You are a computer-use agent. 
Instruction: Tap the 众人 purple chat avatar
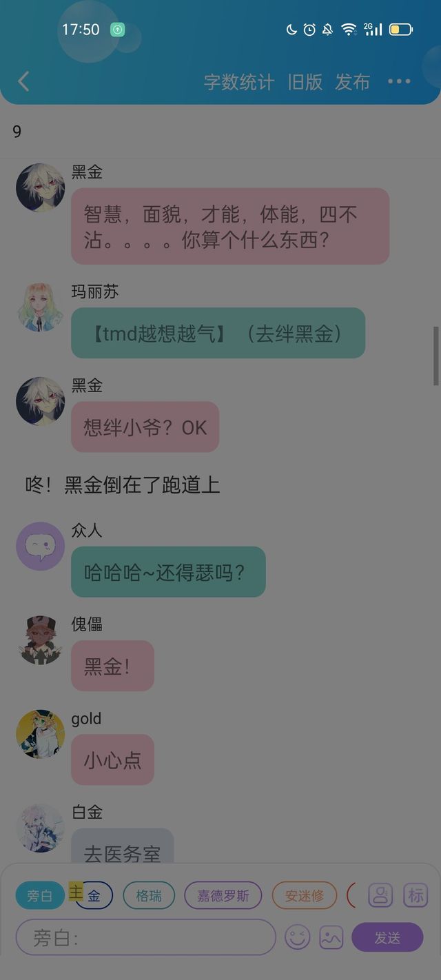[41, 546]
